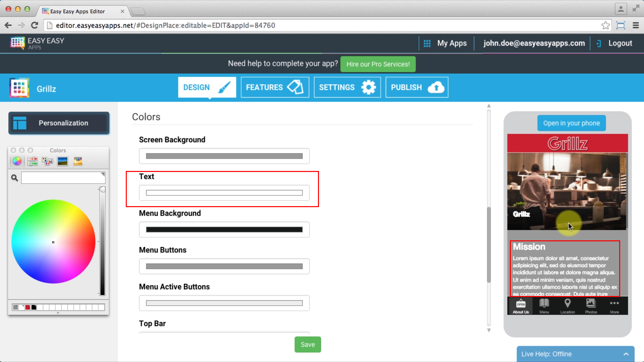Click the Save button
Image resolution: width=644 pixels, height=362 pixels.
pos(308,344)
